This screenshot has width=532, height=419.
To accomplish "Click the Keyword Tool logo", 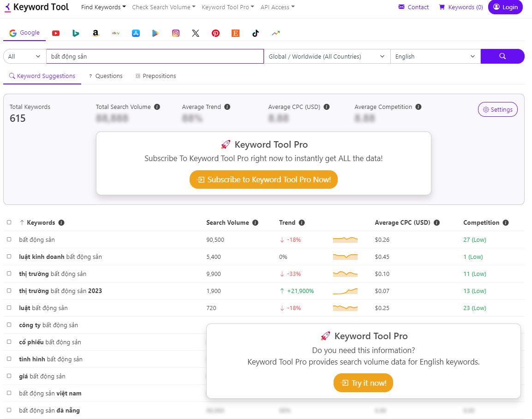I will point(36,7).
